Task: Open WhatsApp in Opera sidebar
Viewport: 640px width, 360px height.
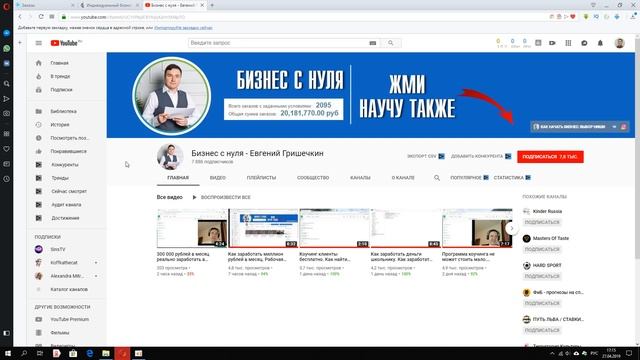Action: 7,48
